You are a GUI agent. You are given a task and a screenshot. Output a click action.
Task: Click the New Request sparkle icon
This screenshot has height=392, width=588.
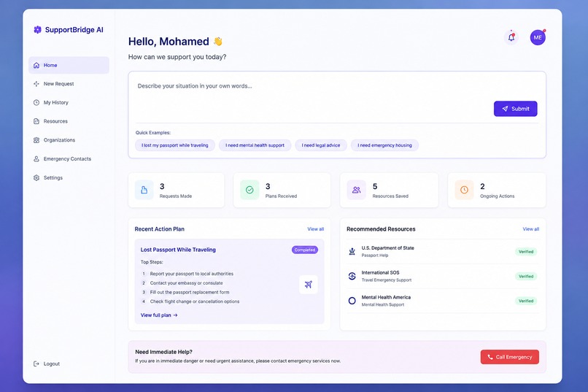click(36, 84)
